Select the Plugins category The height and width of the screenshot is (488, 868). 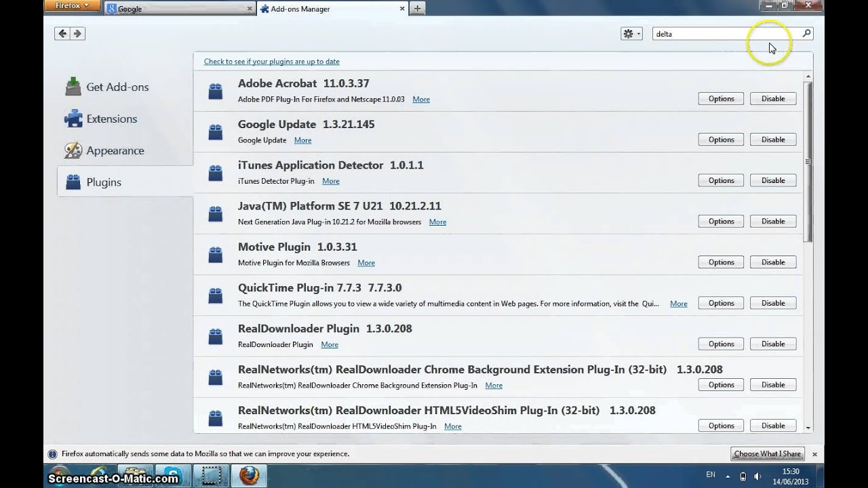tap(125, 182)
